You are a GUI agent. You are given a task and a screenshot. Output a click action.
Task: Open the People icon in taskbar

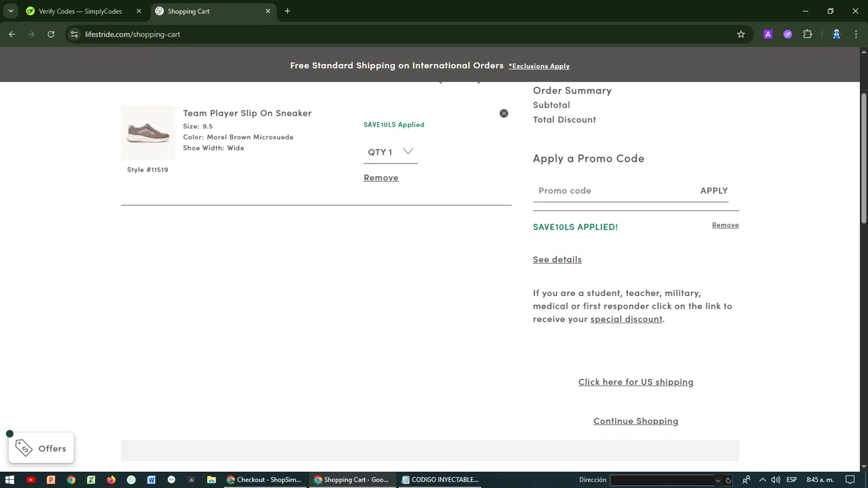coord(746,480)
